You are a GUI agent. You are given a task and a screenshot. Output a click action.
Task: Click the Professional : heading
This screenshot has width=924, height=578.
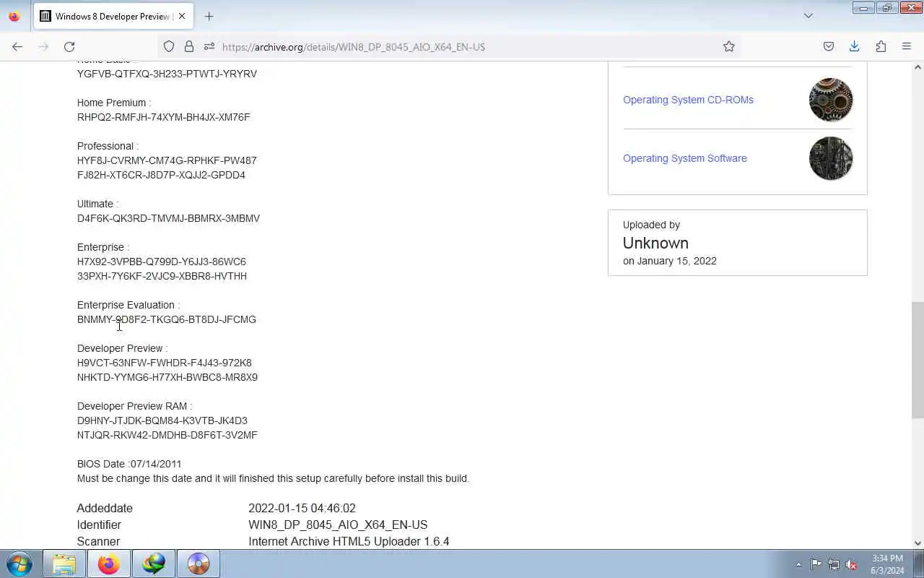pos(108,146)
